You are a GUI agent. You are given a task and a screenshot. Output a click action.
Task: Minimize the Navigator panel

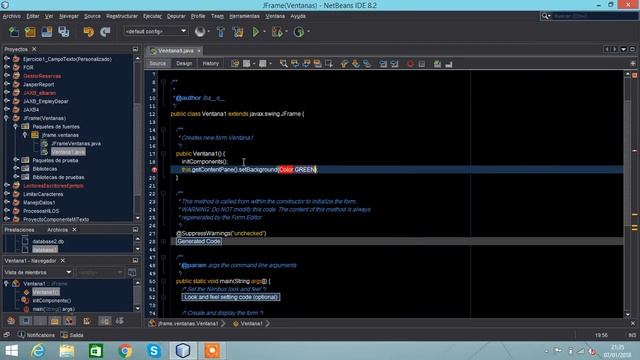135,260
